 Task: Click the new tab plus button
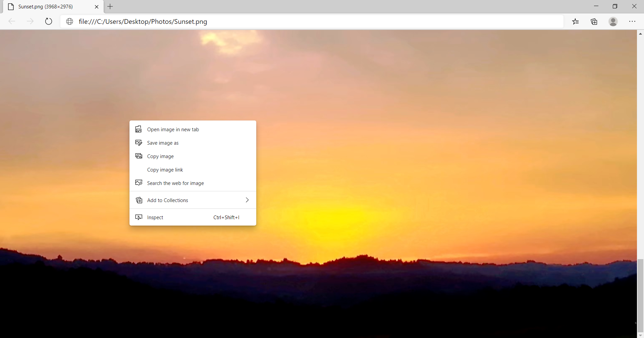110,6
